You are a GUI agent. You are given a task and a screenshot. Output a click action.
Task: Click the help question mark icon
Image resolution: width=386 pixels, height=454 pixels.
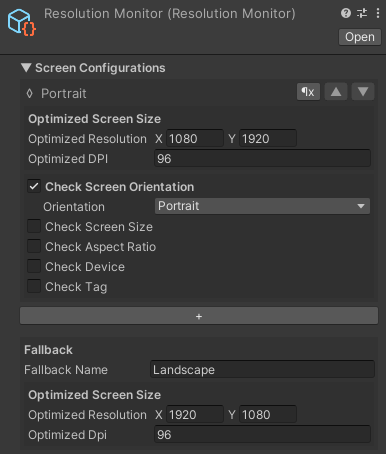pyautogui.click(x=346, y=13)
